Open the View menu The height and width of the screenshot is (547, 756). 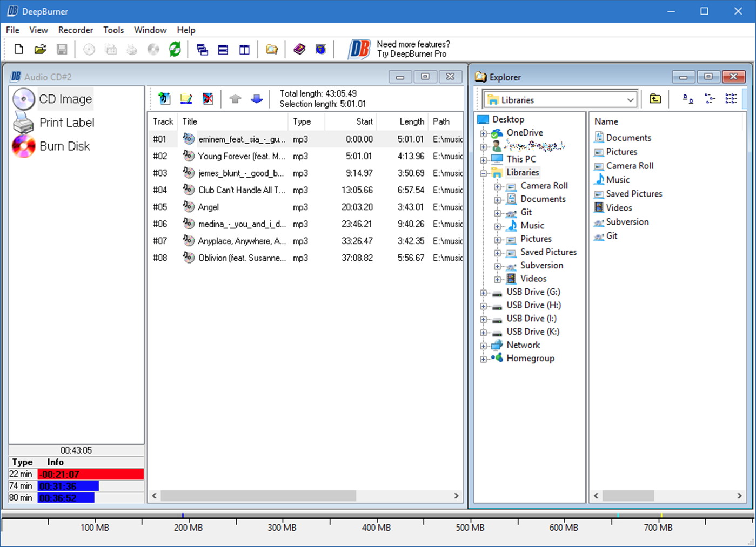(x=38, y=30)
